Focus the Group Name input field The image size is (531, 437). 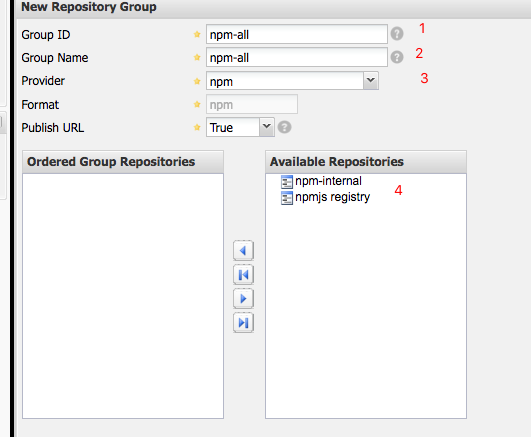click(x=297, y=57)
